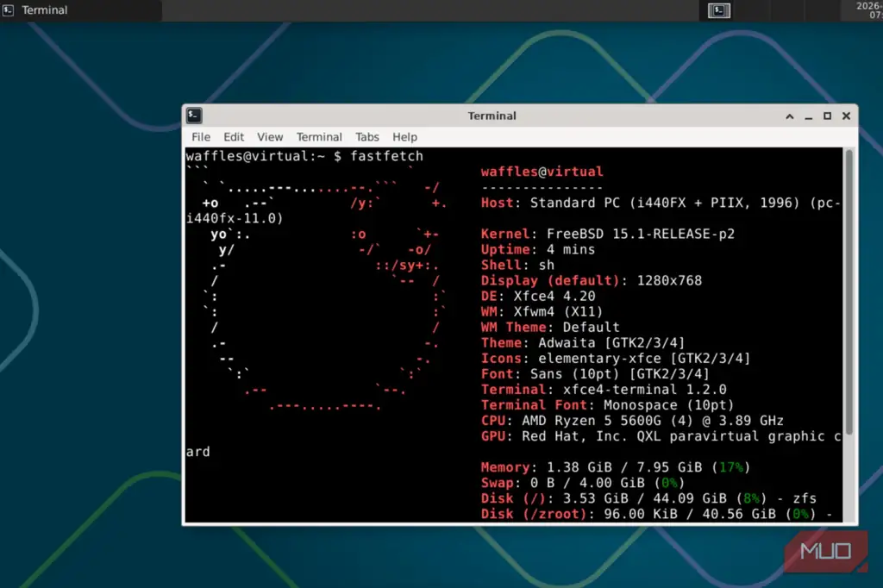Click the 'Disk (/zroot): 96.00 KiB' line
This screenshot has width=883, height=588.
(656, 514)
